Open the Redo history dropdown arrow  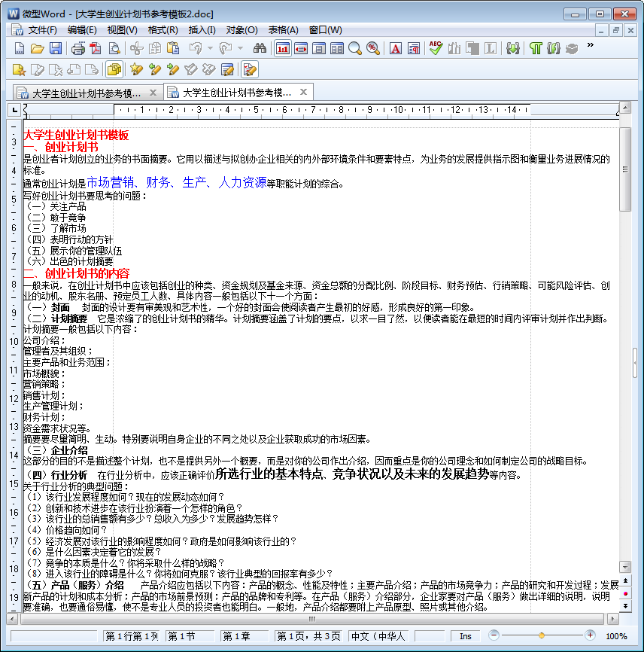click(x=240, y=49)
